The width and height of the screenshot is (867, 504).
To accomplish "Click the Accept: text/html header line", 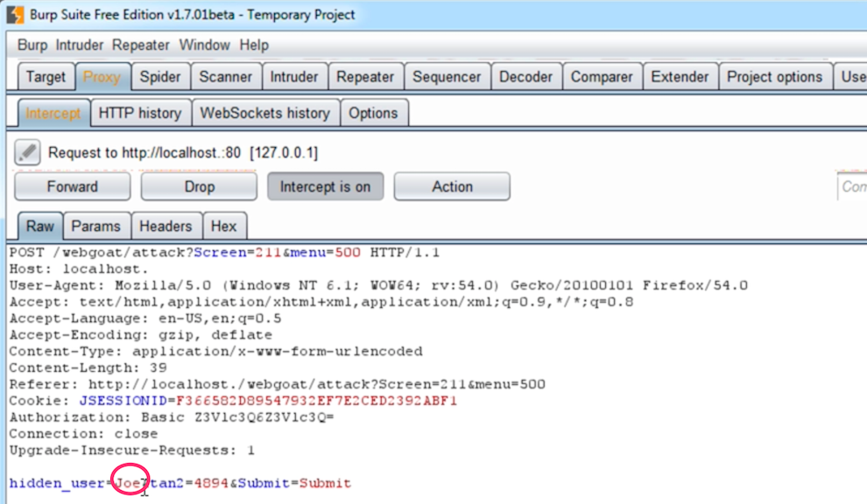I will point(321,302).
